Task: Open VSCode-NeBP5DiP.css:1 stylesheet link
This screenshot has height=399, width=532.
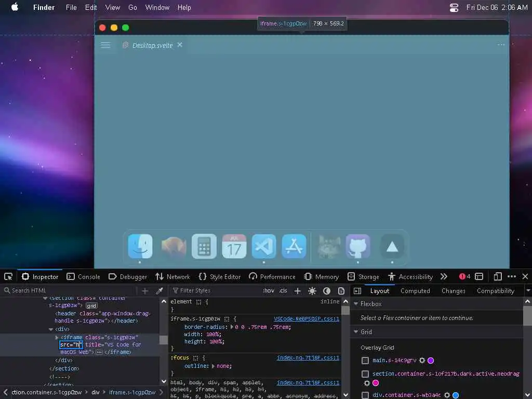Action: tap(307, 319)
